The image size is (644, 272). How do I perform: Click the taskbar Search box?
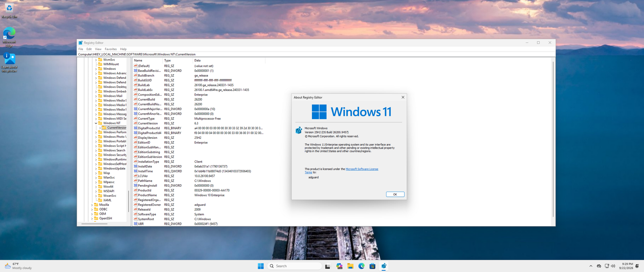coord(295,266)
